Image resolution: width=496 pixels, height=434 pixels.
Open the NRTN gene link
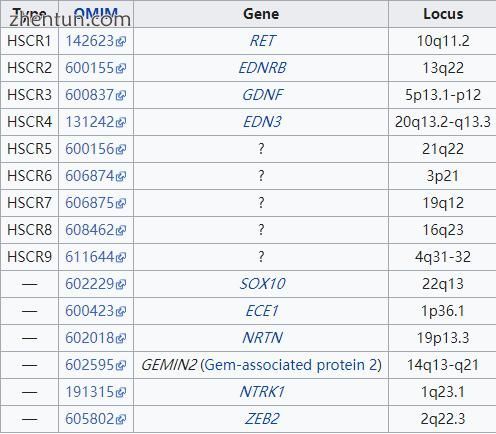coord(262,338)
